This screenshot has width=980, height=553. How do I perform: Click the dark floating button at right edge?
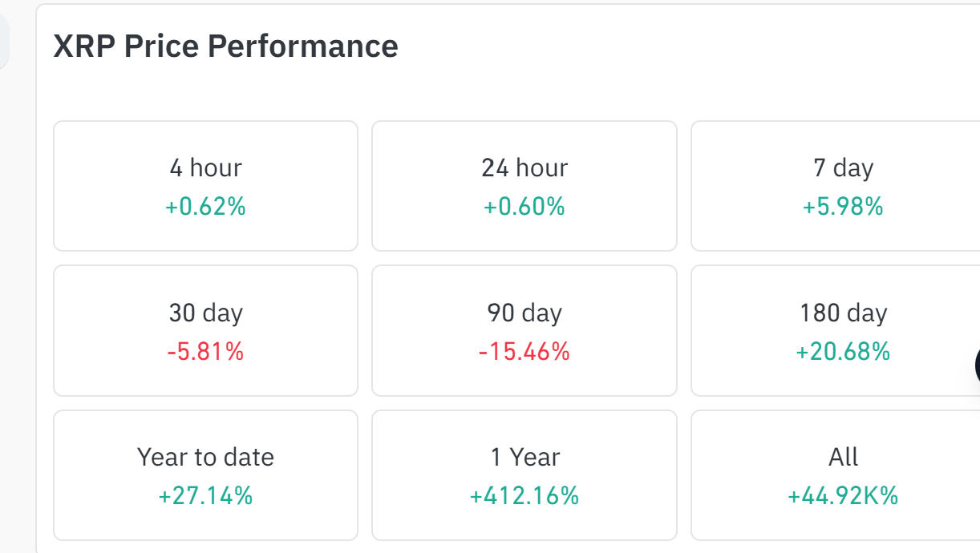[x=976, y=365]
